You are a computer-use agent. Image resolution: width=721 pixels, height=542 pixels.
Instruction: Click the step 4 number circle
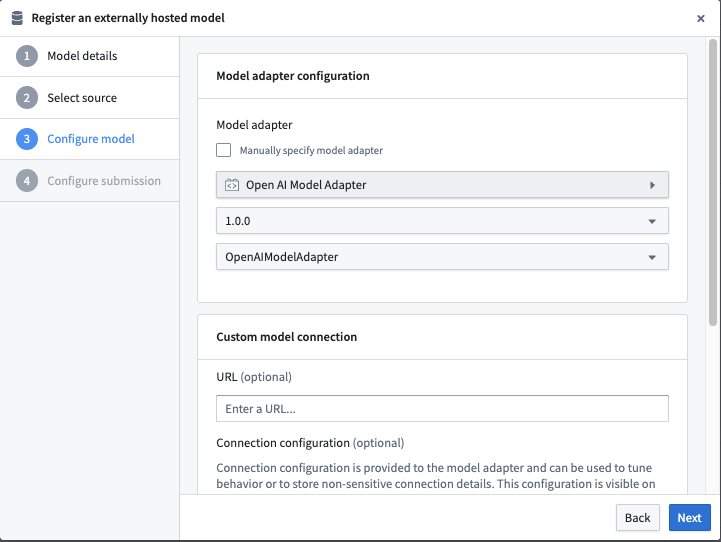pos(27,181)
